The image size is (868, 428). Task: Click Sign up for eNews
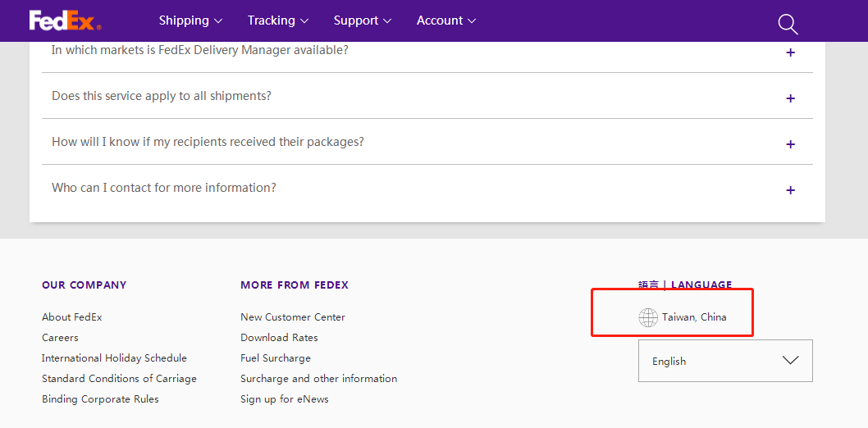(x=285, y=399)
